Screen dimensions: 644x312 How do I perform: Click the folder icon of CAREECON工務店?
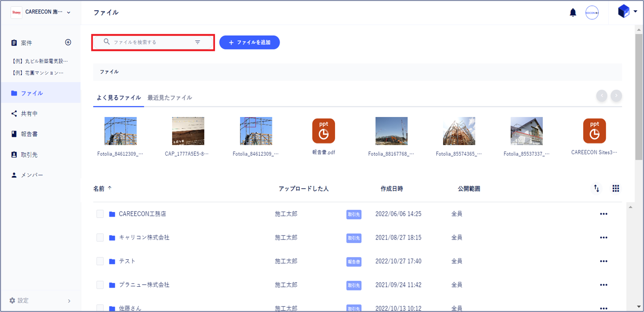coord(112,214)
